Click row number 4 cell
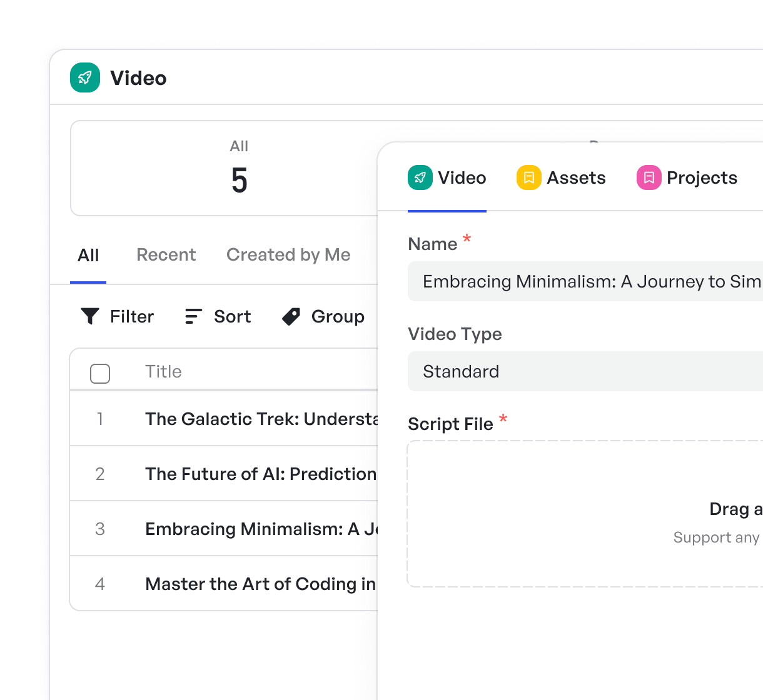This screenshot has width=763, height=700. [x=100, y=584]
